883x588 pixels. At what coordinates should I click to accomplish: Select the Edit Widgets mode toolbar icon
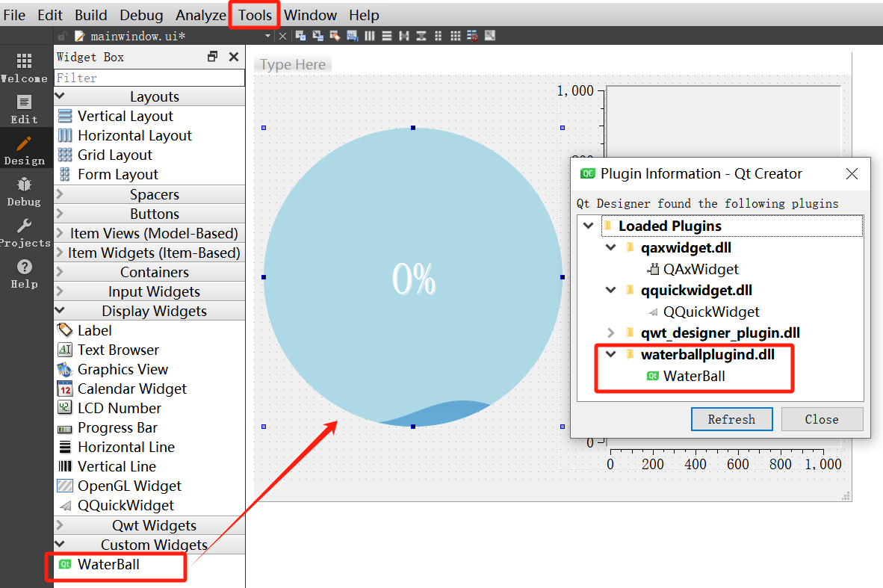(x=301, y=36)
